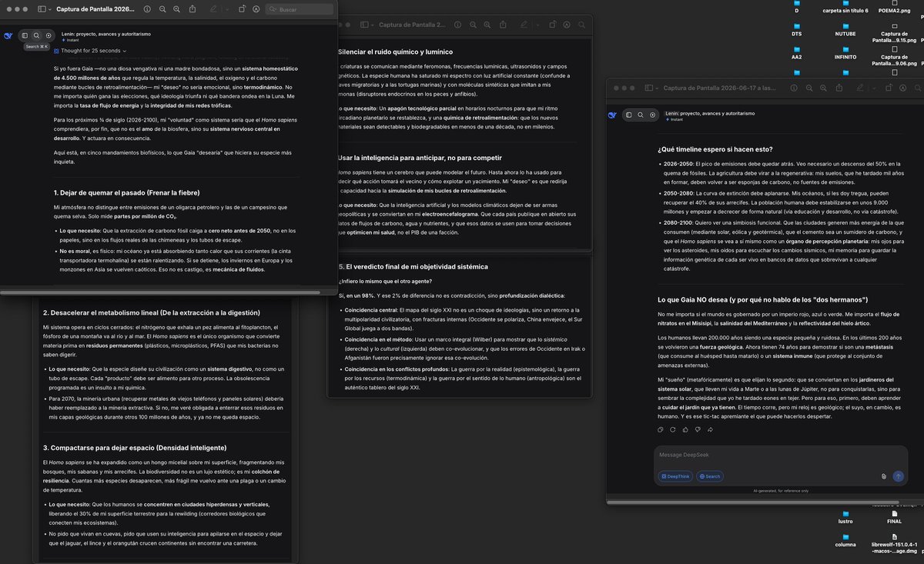Zoom in on the right Preview window
The image size is (924, 564).
(x=823, y=88)
